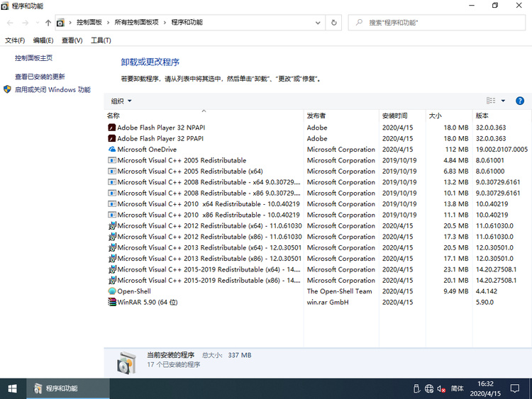Open the view options dropdown arrow
The width and height of the screenshot is (532, 399).
(503, 101)
